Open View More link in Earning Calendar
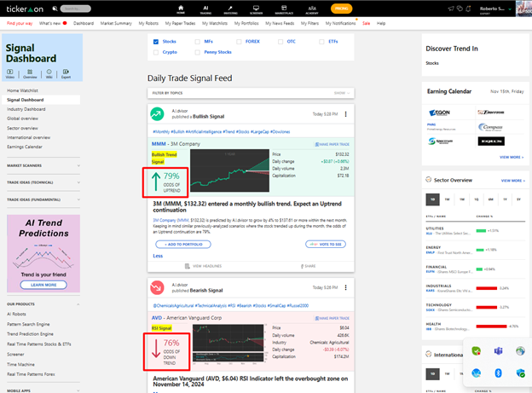Screen dimensions: 532x393 (x=512, y=157)
